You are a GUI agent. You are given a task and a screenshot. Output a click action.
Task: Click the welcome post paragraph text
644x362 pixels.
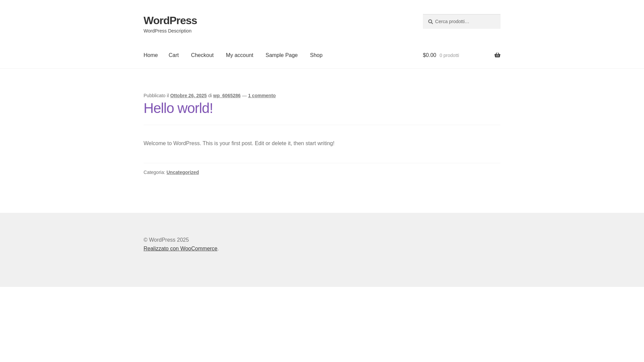(x=239, y=143)
